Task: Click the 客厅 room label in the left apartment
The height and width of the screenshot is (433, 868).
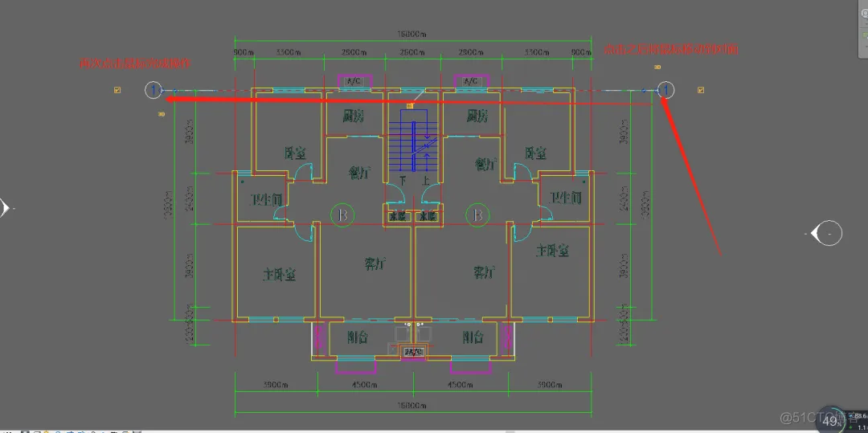Action: (x=375, y=263)
